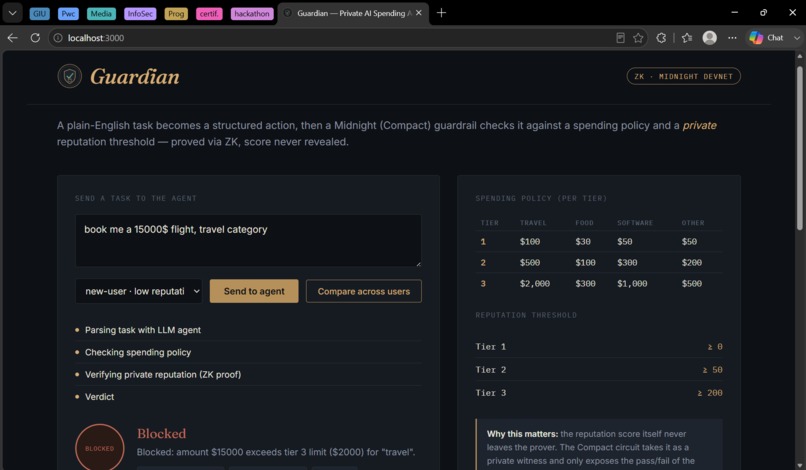Open the certif. tab group
The image size is (806, 470).
click(209, 14)
